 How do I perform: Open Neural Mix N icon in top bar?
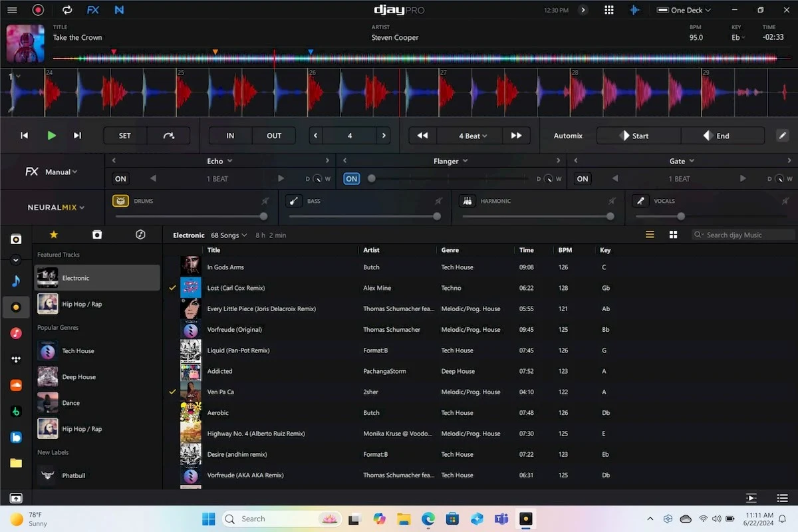coord(119,10)
